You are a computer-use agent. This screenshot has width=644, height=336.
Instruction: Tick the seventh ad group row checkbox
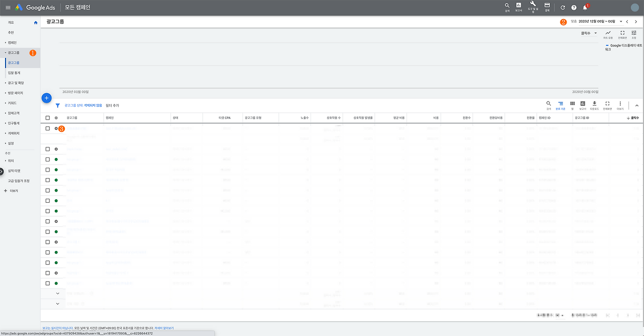pos(47,201)
